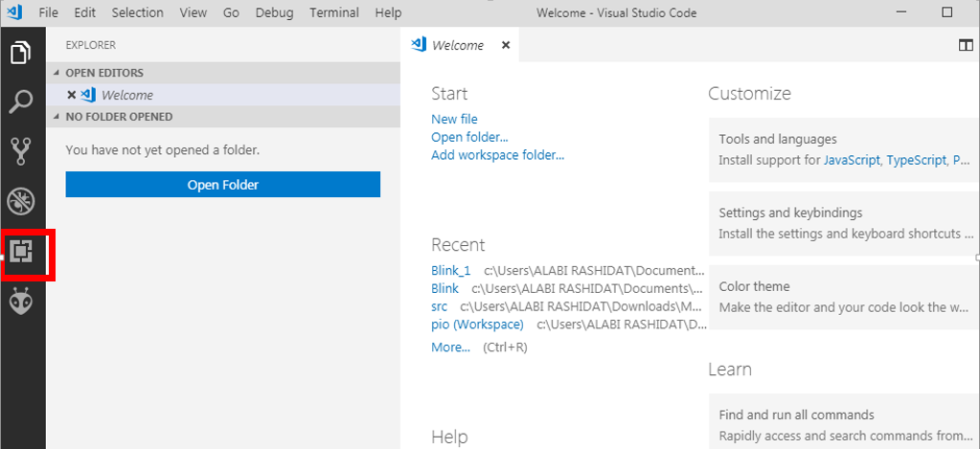
Task: Click 'You have not yet opened a folder.' text
Action: tap(163, 150)
